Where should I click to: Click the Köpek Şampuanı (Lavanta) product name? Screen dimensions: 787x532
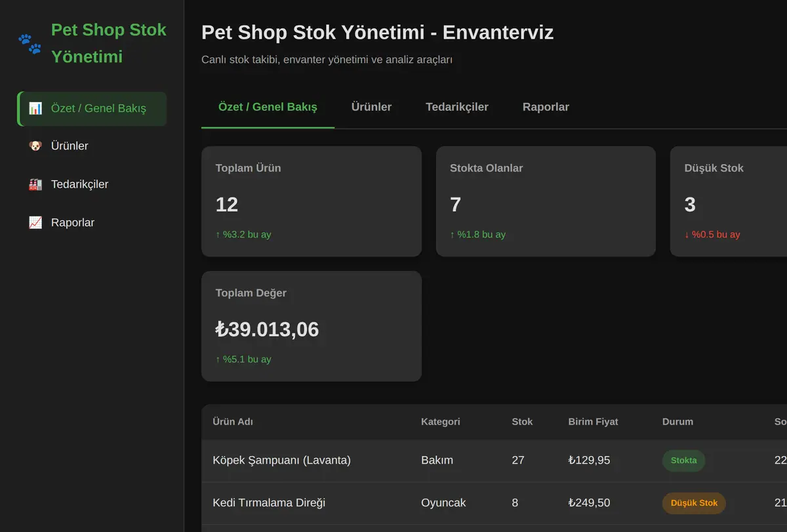(x=282, y=460)
